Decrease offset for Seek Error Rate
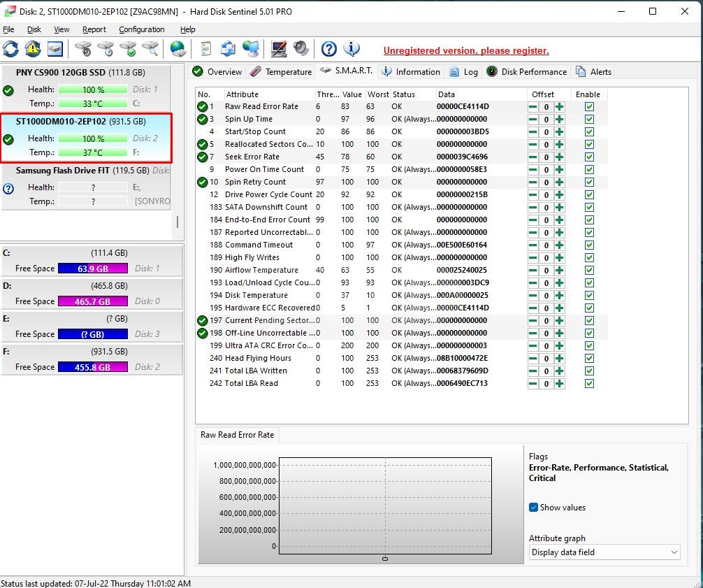 click(x=532, y=157)
